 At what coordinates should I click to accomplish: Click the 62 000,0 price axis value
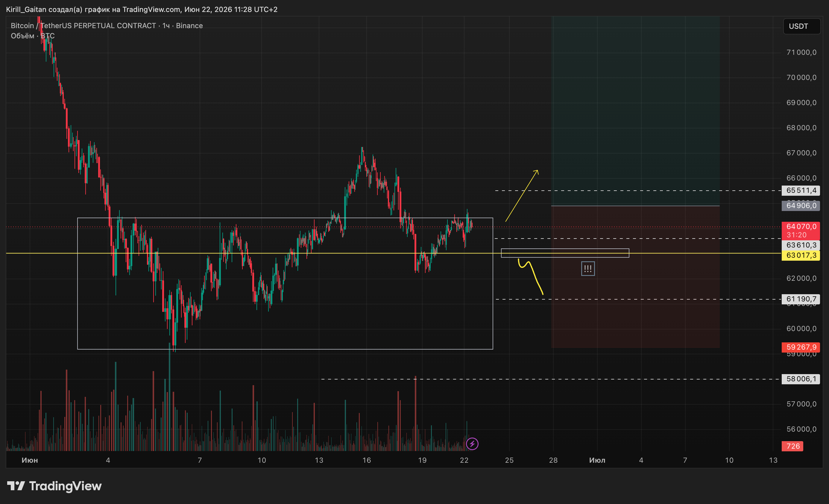[801, 278]
